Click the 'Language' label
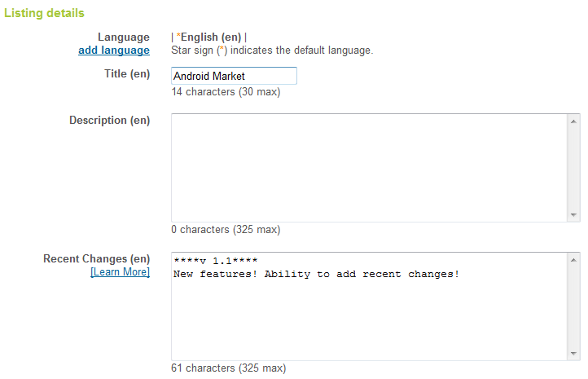 click(124, 37)
